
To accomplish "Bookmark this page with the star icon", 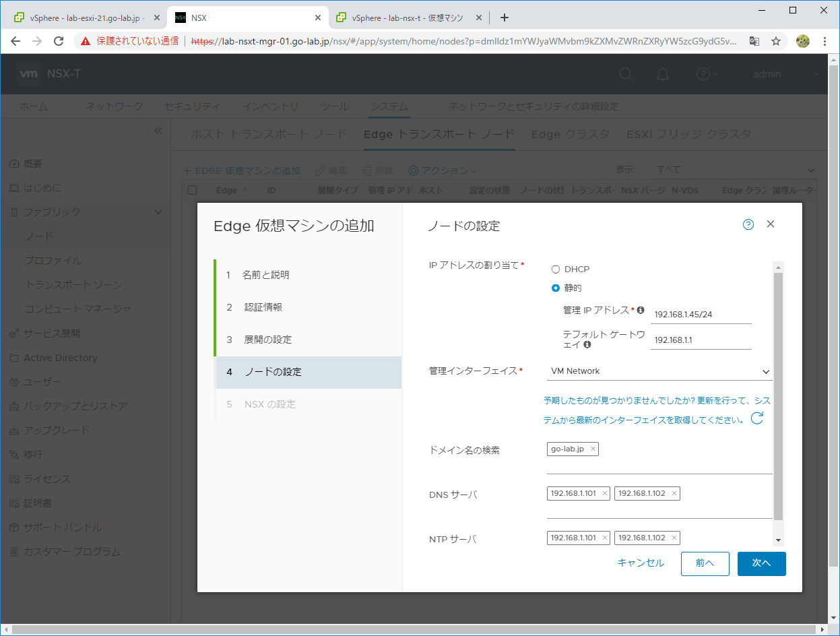I will pos(776,41).
